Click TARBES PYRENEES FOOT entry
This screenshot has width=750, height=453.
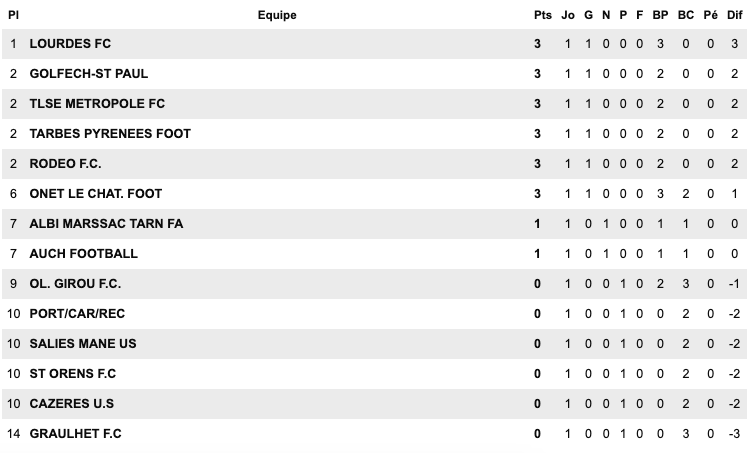[110, 134]
